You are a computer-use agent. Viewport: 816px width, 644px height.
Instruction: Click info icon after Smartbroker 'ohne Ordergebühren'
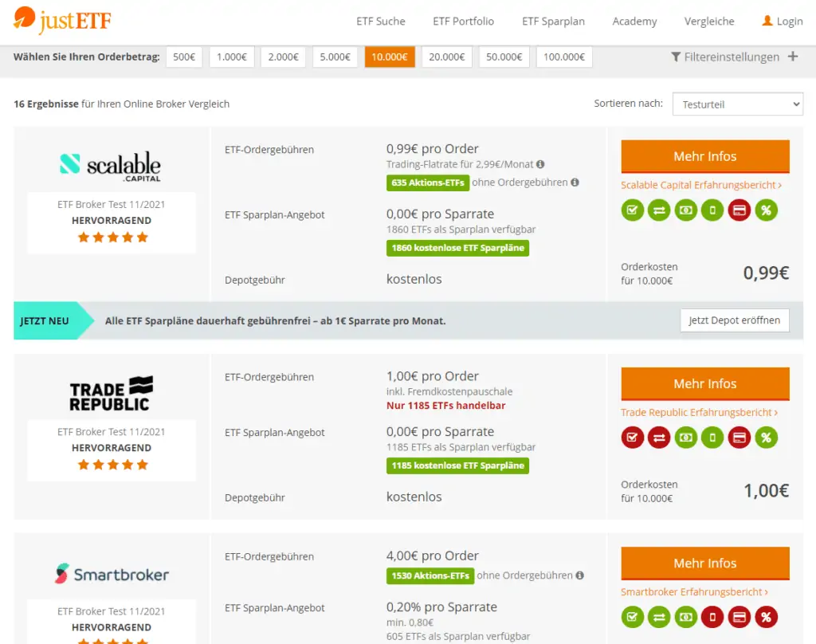tap(580, 575)
